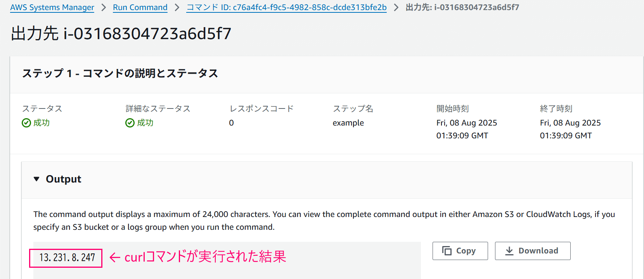Collapse the Output section triangle
This screenshot has width=644, height=279.
36,179
